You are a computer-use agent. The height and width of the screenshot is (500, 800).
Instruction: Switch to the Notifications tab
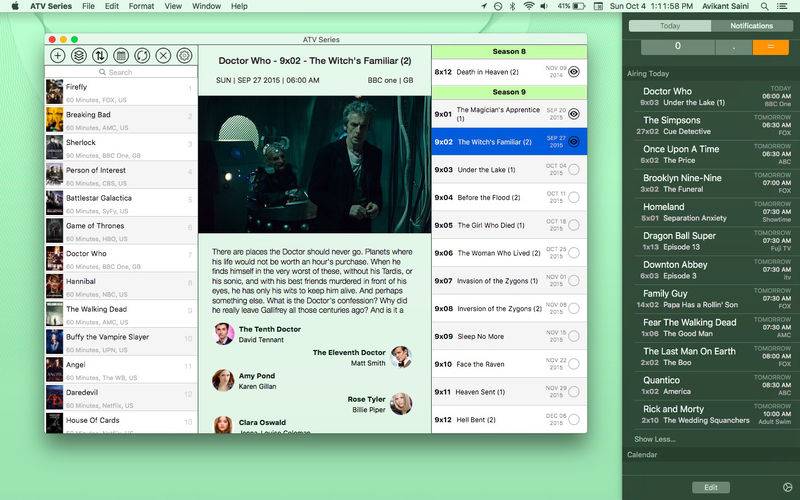(x=752, y=26)
